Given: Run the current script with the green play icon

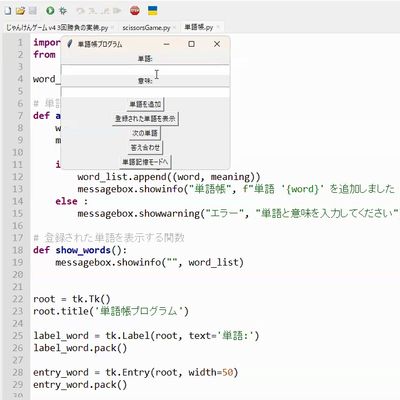Looking at the screenshot, I should tap(50, 11).
